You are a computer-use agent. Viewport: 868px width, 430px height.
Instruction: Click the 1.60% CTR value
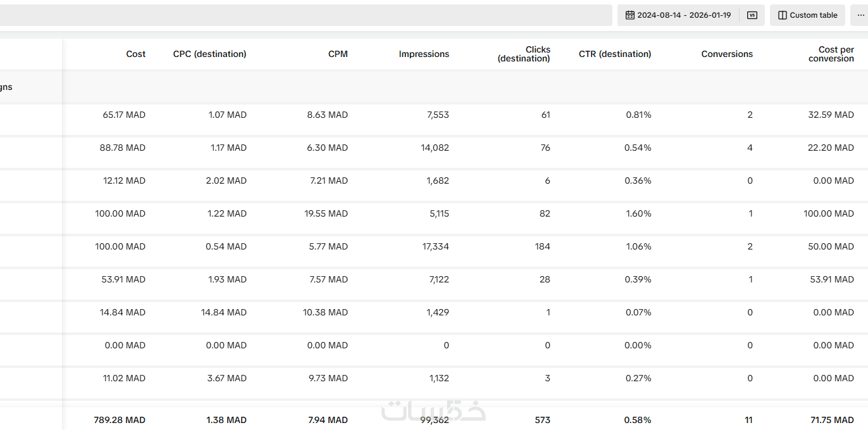tap(638, 213)
